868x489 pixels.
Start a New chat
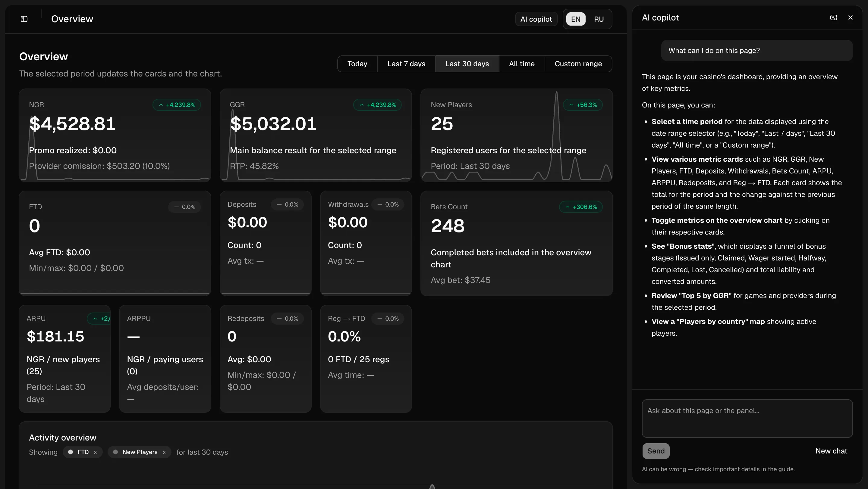point(831,451)
